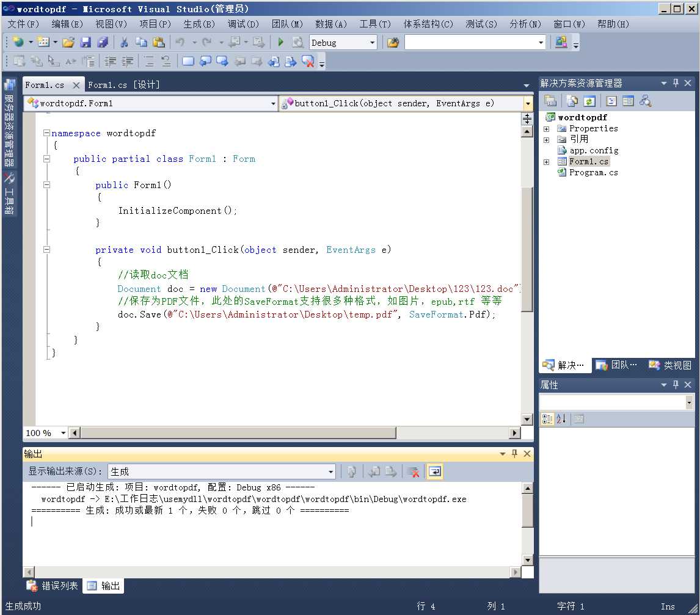Click the Save All toolbar icon
This screenshot has width=700, height=615.
pyautogui.click(x=103, y=42)
